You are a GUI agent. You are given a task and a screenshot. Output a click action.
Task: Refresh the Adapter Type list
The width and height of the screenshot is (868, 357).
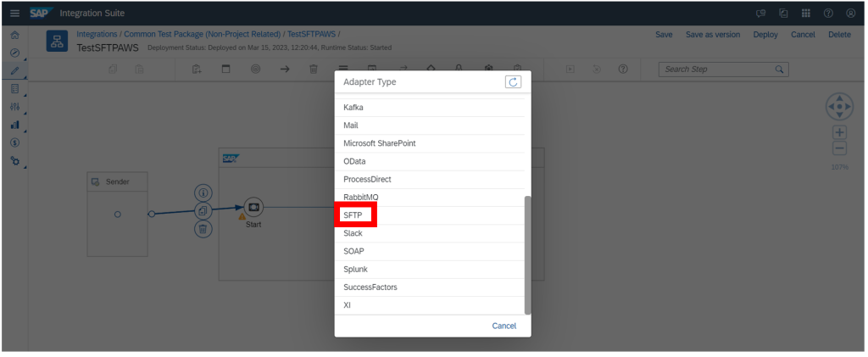tap(513, 82)
